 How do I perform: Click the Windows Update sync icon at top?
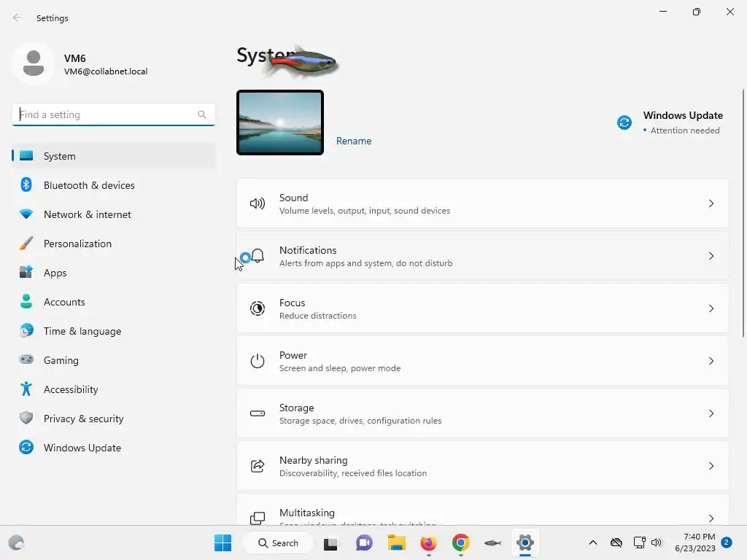point(624,122)
